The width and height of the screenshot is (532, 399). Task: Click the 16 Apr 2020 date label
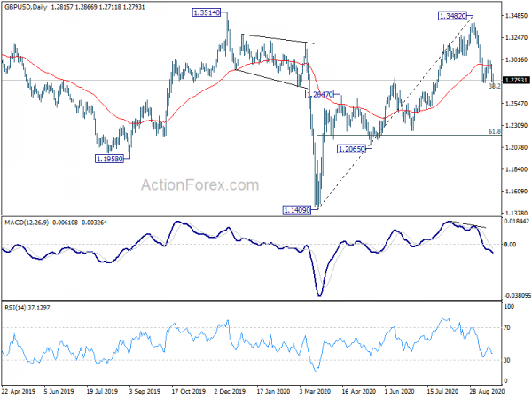pos(358,391)
